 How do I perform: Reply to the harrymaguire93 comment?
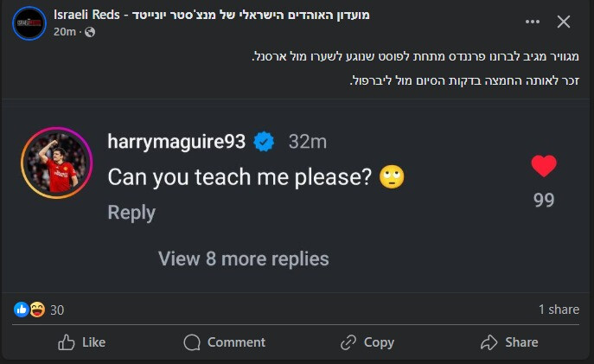(x=131, y=213)
